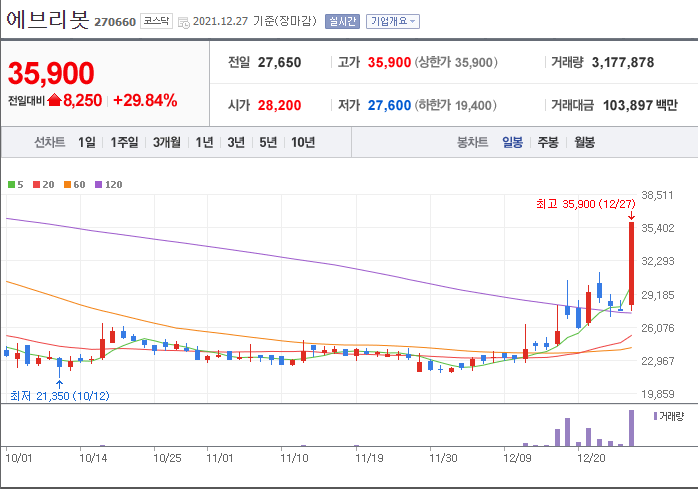
Task: Open the 기업개요 dropdown
Action: coord(393,21)
